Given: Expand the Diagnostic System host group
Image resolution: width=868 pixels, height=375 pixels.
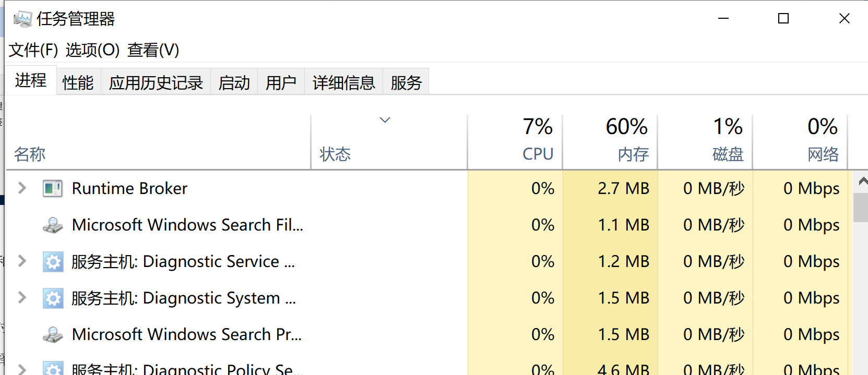Looking at the screenshot, I should [22, 297].
